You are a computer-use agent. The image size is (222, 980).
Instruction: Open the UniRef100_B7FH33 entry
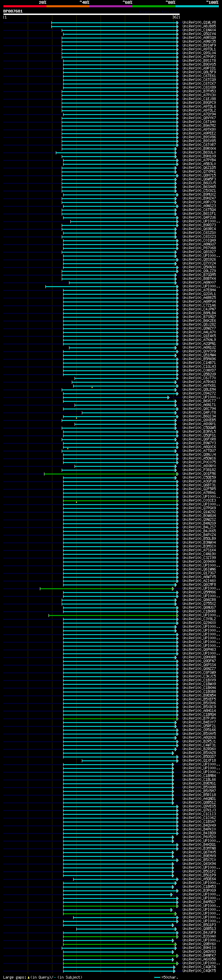(199, 91)
